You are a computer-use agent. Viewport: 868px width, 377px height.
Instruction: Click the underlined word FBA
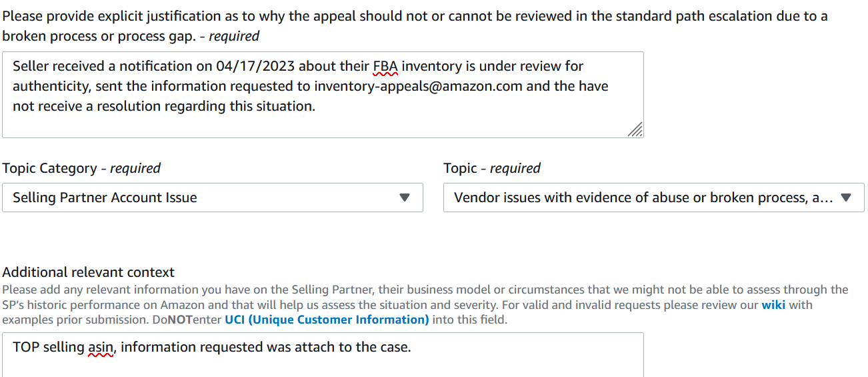coord(385,66)
